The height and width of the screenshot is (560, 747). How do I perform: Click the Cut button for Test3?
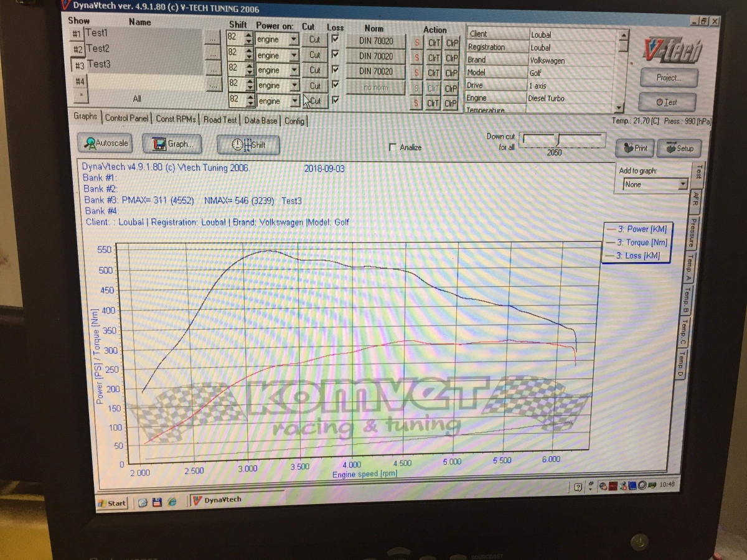pos(315,70)
